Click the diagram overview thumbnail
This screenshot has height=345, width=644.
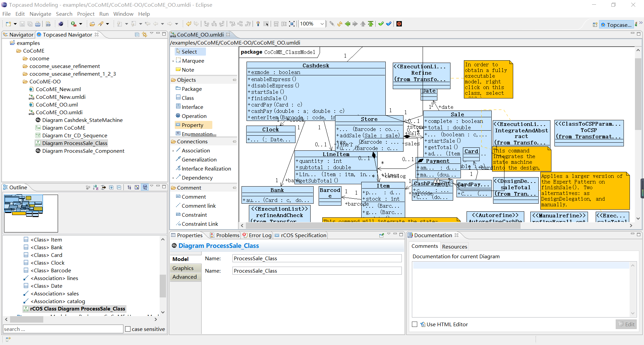pos(31,213)
